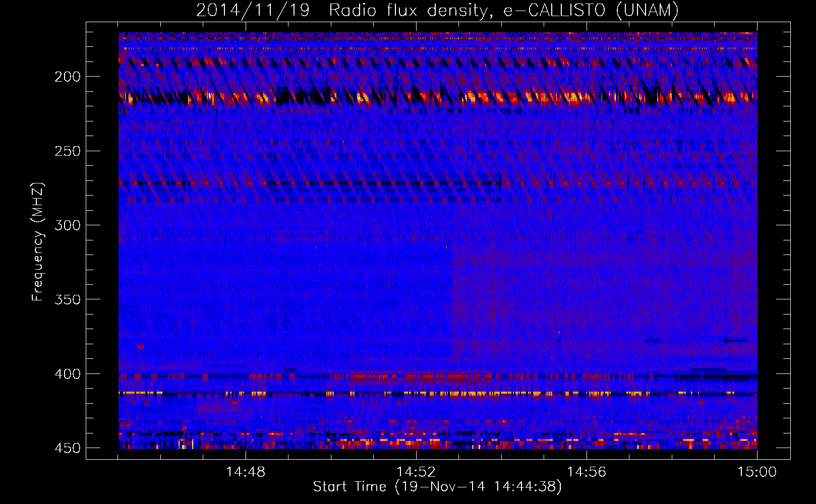Select the 400 frequency tick label
The image size is (816, 504).
pyautogui.click(x=68, y=373)
